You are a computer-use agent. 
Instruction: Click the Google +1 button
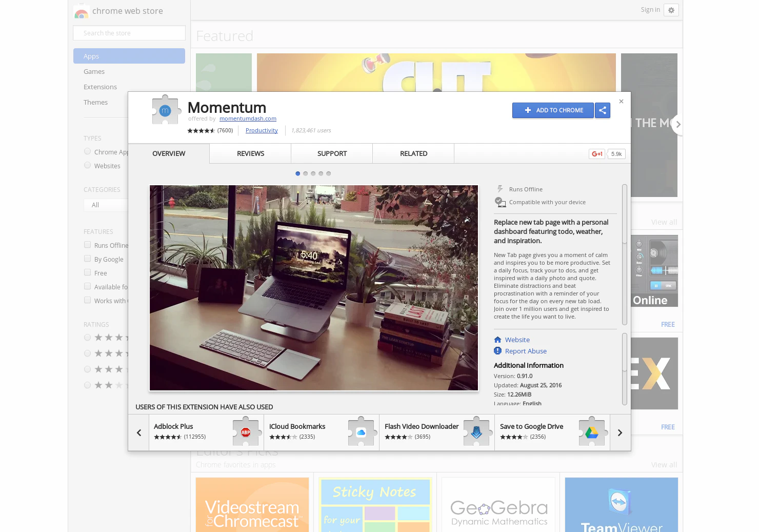click(597, 154)
